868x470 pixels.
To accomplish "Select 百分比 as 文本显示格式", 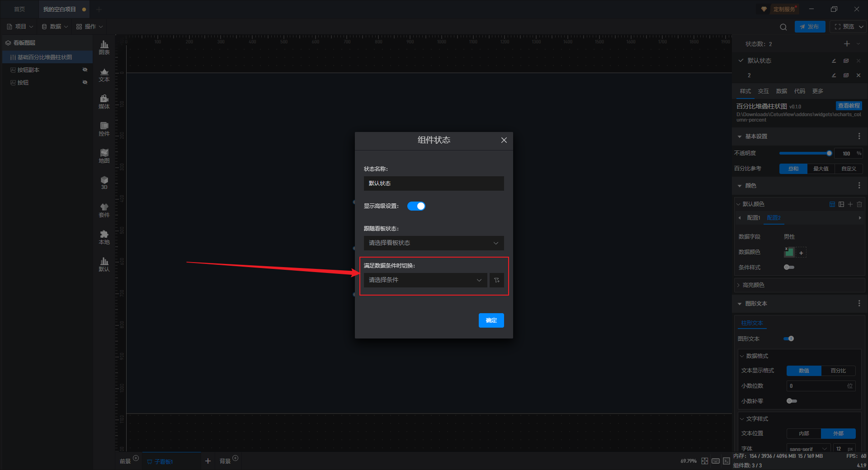I will coord(838,371).
